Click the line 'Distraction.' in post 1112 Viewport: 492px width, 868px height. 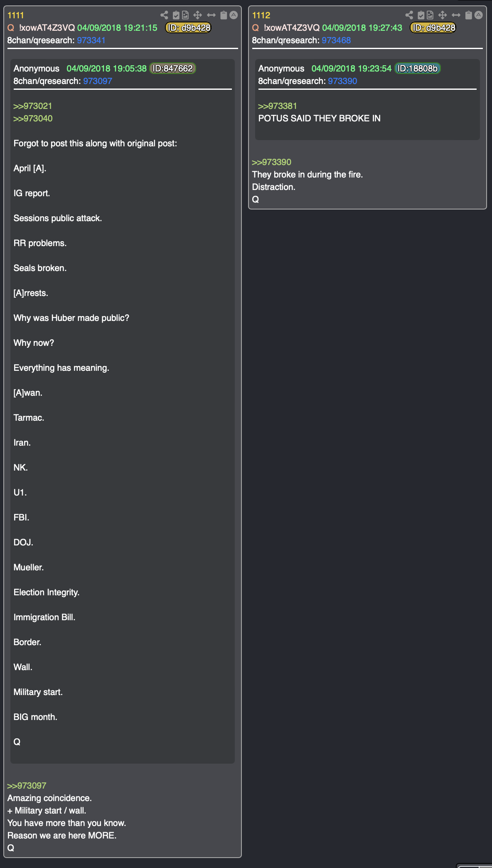coord(273,187)
